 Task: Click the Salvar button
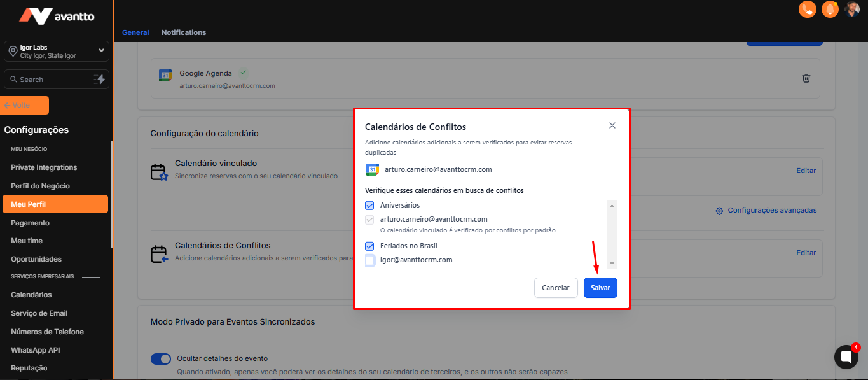[600, 288]
